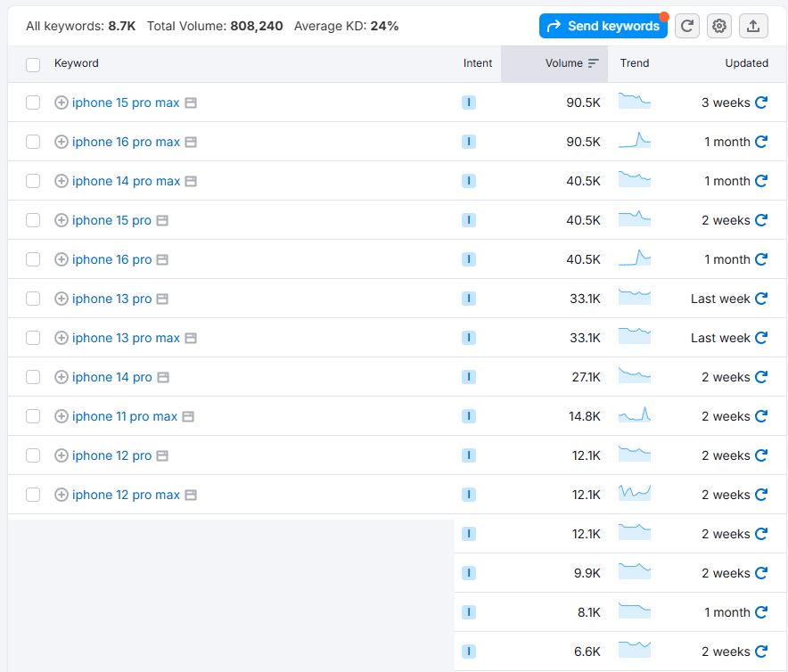Open trend chart for iphone 16 pro max

(634, 140)
